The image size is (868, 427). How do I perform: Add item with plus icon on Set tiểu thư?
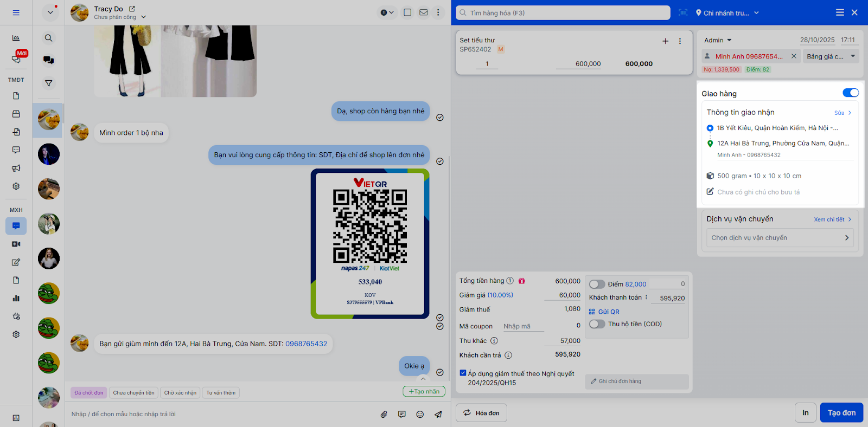click(x=666, y=41)
